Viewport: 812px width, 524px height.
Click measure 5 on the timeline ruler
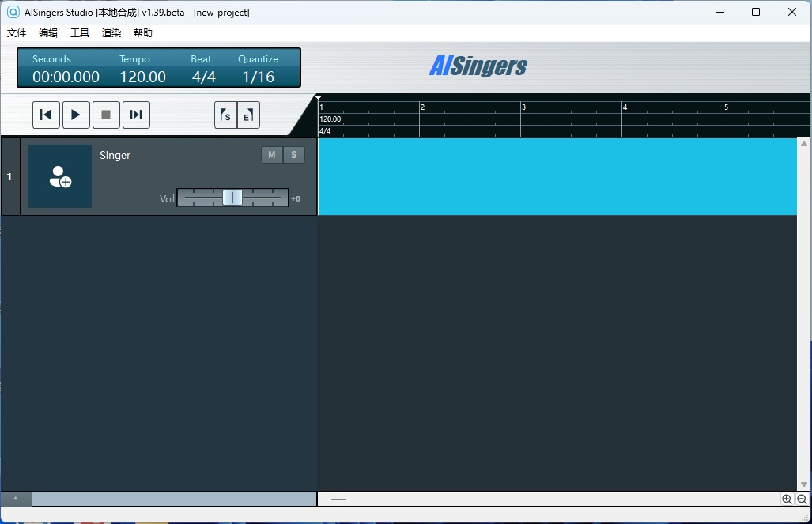click(x=726, y=107)
